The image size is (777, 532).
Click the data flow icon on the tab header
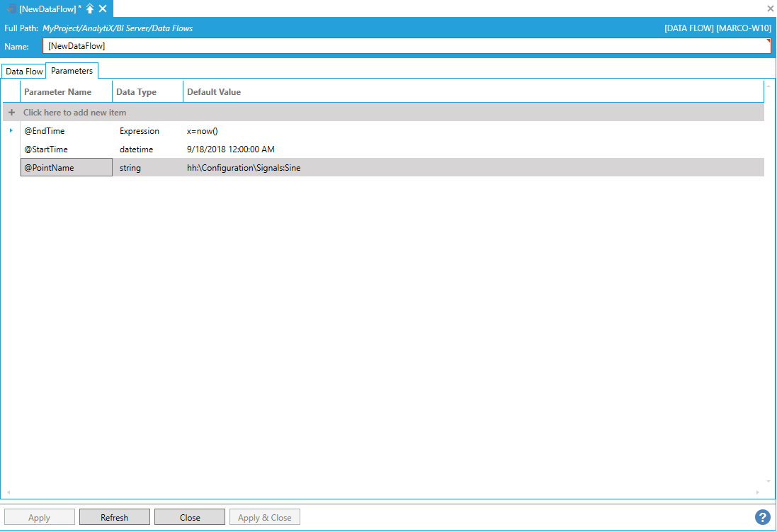(12, 9)
